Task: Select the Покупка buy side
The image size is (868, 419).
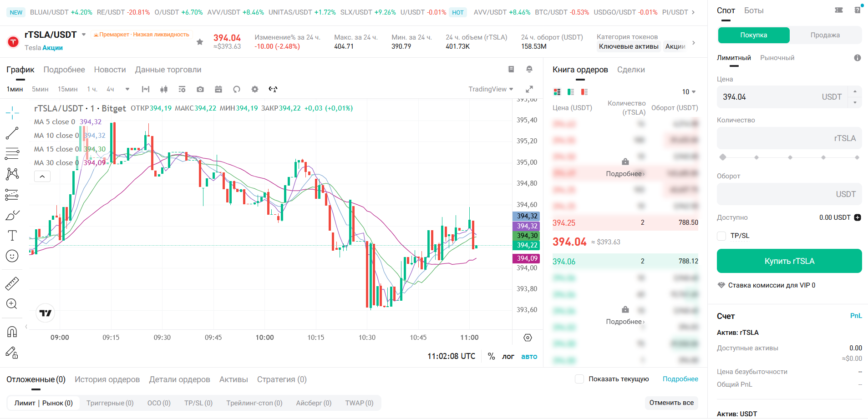Action: point(754,35)
